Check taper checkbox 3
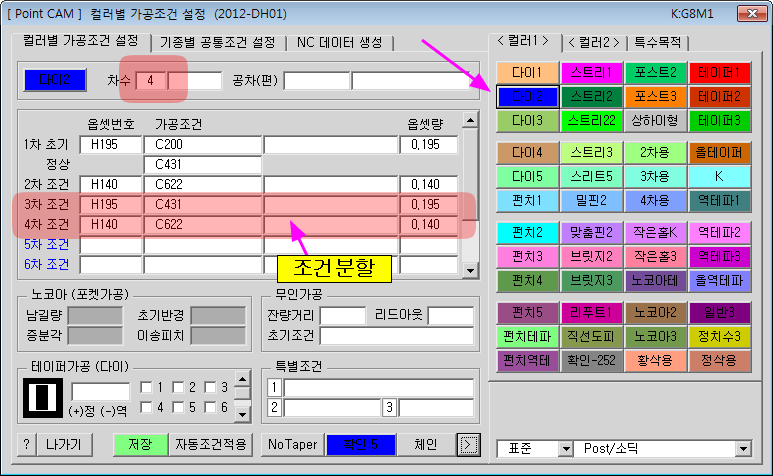This screenshot has height=476, width=773. pos(210,387)
